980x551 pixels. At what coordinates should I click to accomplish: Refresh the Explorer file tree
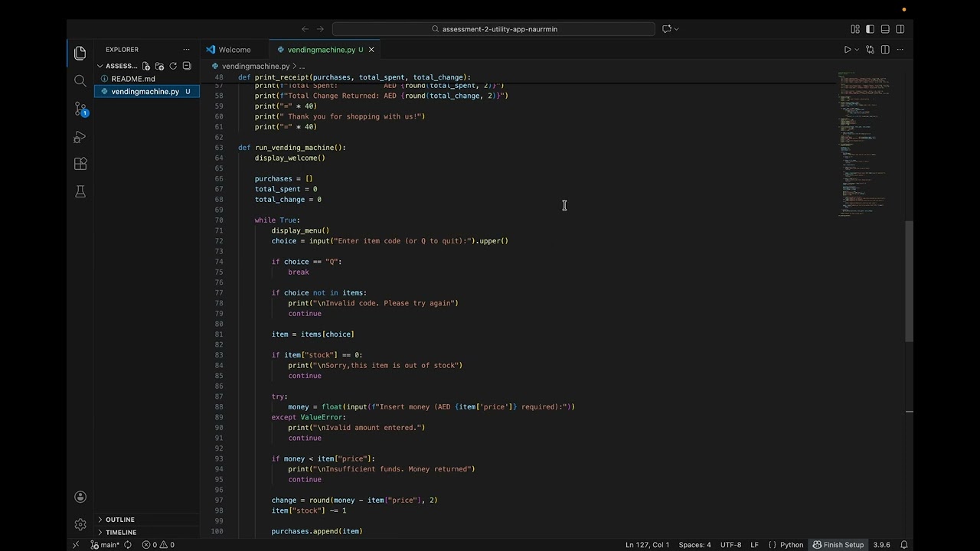[x=173, y=66]
